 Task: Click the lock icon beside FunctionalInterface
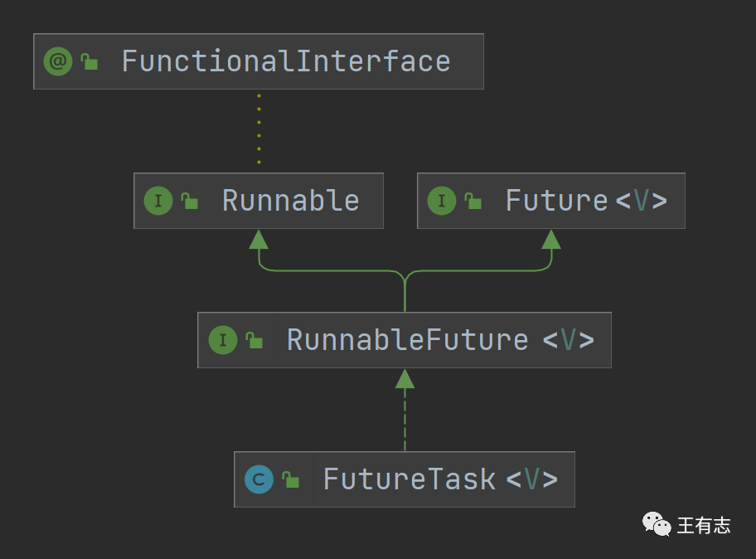pyautogui.click(x=90, y=62)
